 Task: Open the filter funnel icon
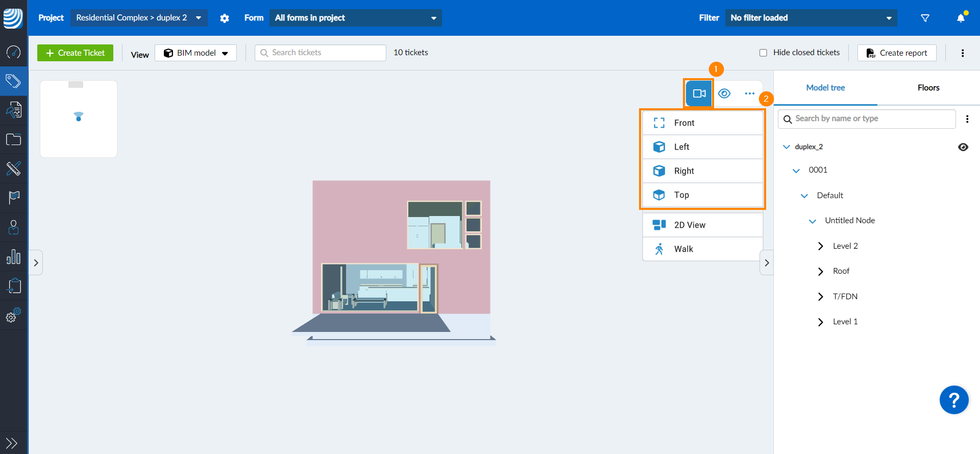pos(925,18)
